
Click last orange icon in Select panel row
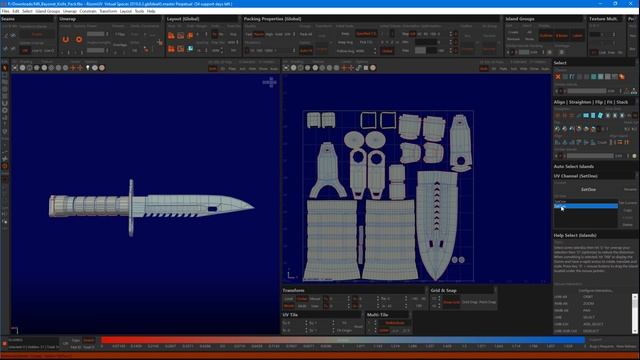pos(622,77)
